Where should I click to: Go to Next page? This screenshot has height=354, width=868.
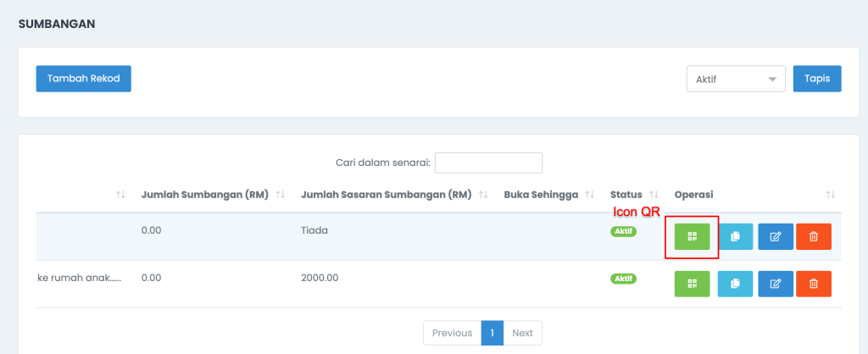click(x=522, y=333)
